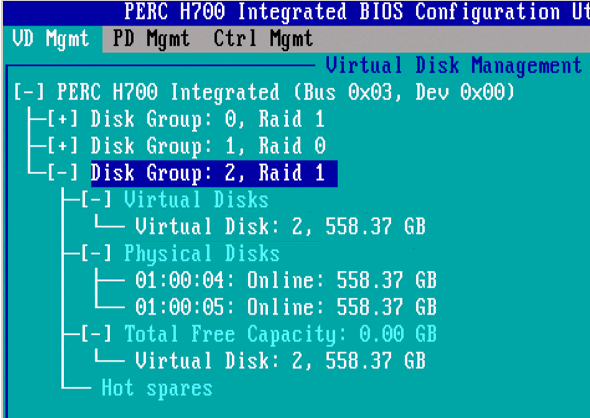This screenshot has width=590, height=418.
Task: Select Virtual Disk 2 under Virtual Disks
Action: click(280, 226)
